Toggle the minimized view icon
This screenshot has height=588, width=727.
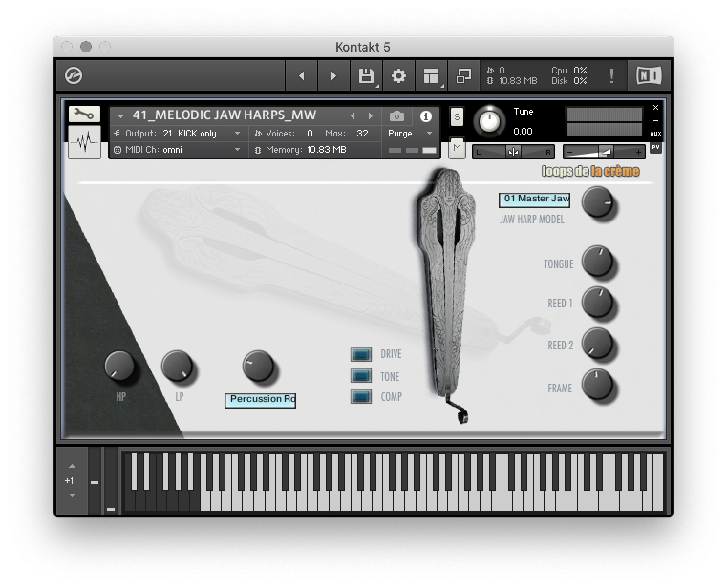click(463, 75)
